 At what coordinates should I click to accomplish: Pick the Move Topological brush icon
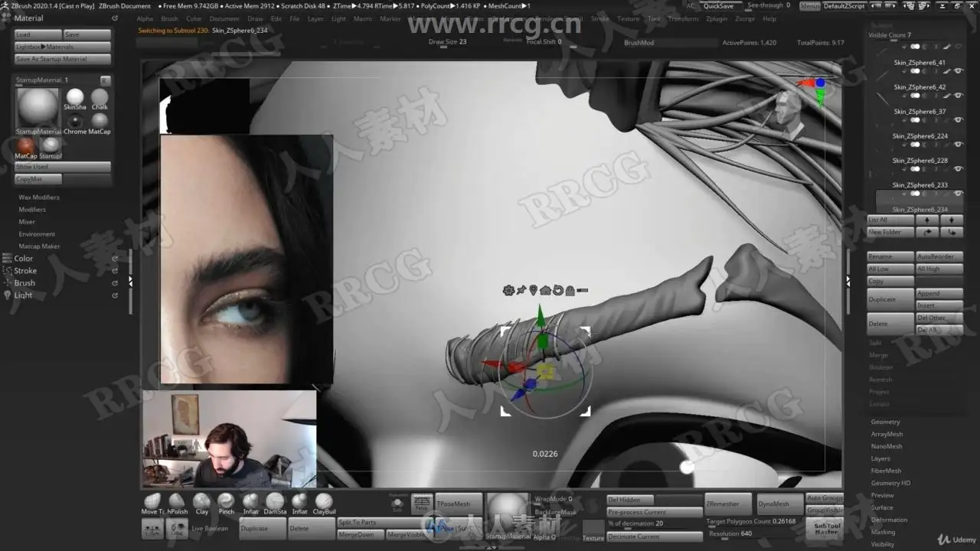coord(152,501)
